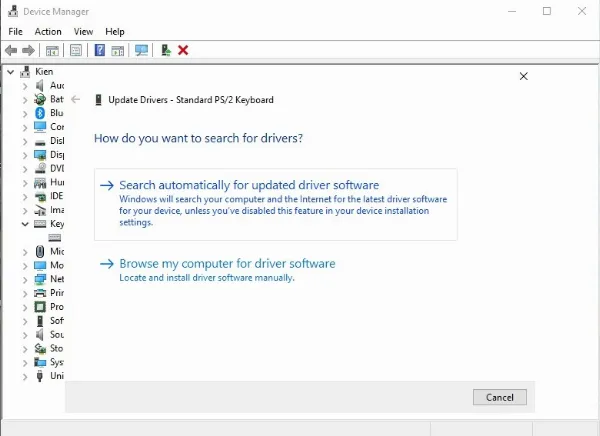Click the Cancel button in Update Drivers

500,397
